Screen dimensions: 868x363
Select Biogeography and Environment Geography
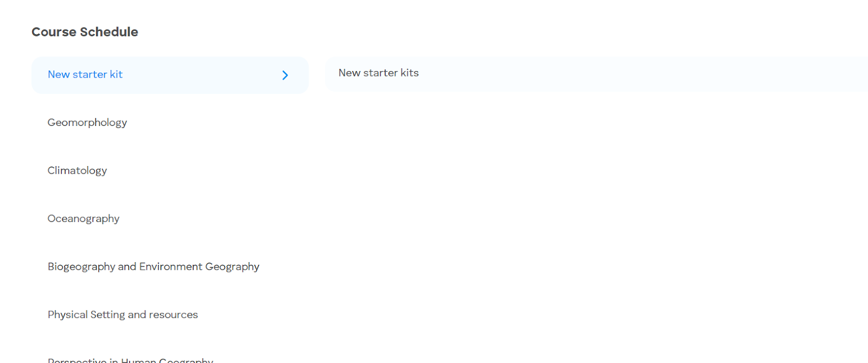tap(154, 267)
